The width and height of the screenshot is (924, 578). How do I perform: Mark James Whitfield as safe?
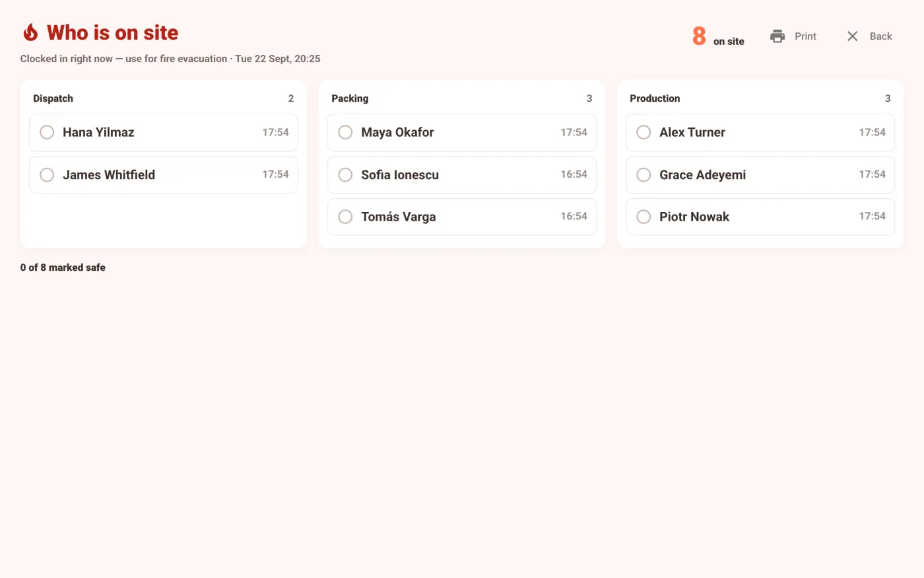47,174
